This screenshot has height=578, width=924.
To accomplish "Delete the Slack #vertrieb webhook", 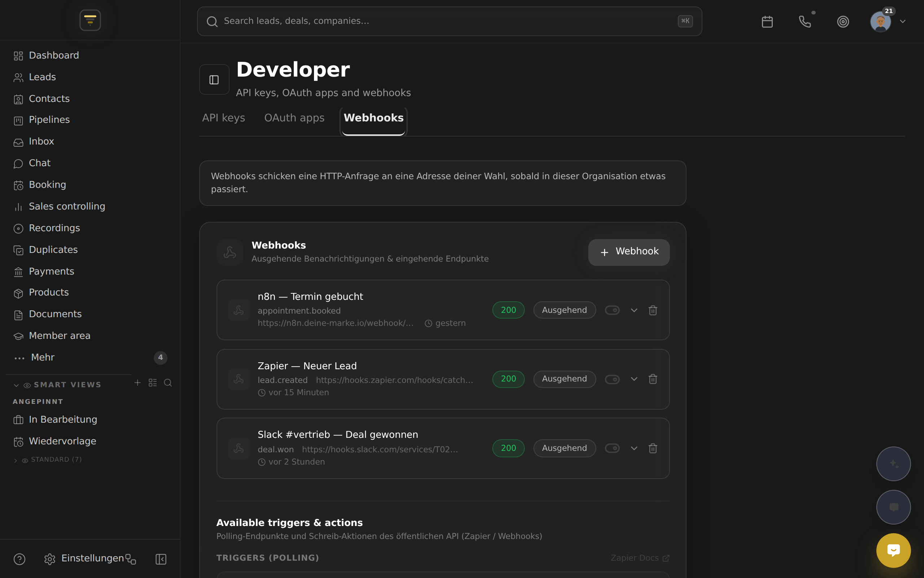I will point(653,448).
